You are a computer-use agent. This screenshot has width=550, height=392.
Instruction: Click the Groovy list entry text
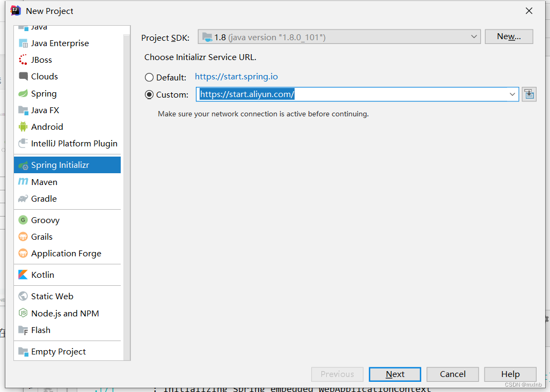coord(45,220)
